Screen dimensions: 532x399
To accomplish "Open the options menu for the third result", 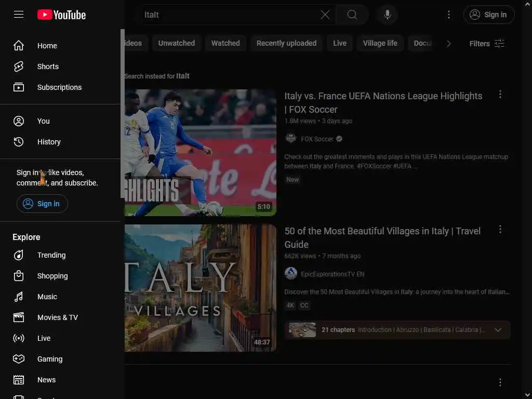I will (500, 382).
